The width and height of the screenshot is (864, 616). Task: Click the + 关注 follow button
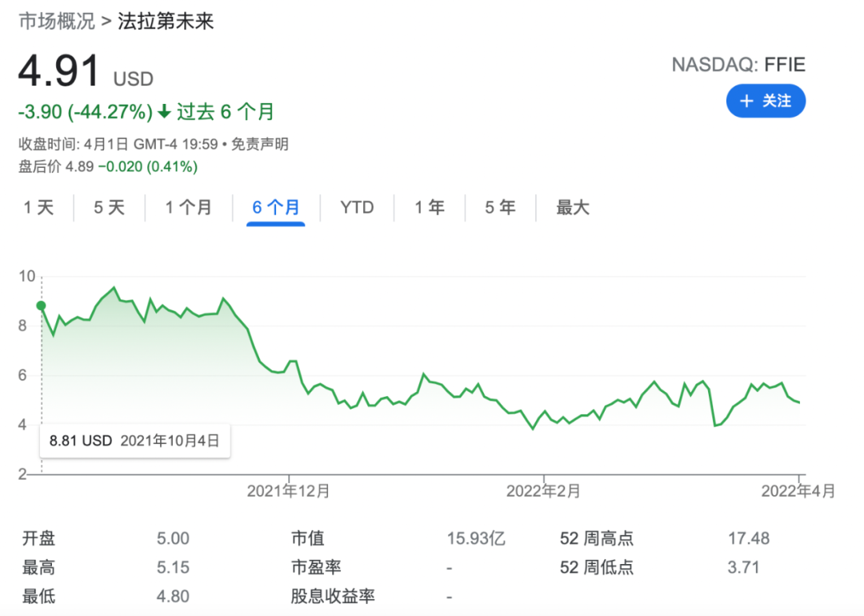(766, 101)
